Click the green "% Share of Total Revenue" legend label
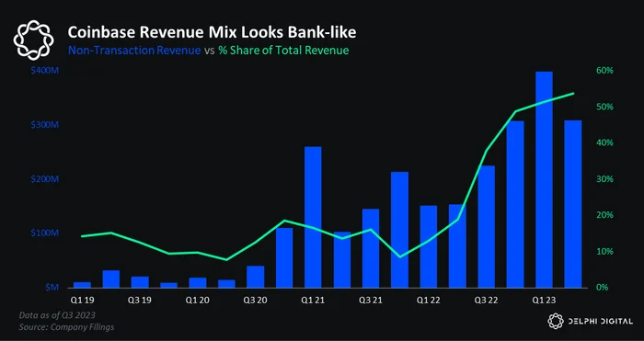This screenshot has height=341, width=644. pos(283,51)
